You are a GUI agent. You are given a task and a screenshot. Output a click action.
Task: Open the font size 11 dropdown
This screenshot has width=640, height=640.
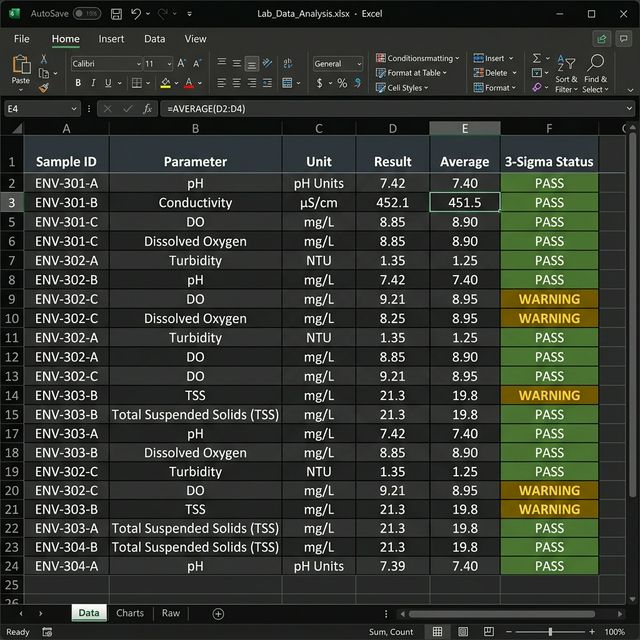click(x=169, y=64)
